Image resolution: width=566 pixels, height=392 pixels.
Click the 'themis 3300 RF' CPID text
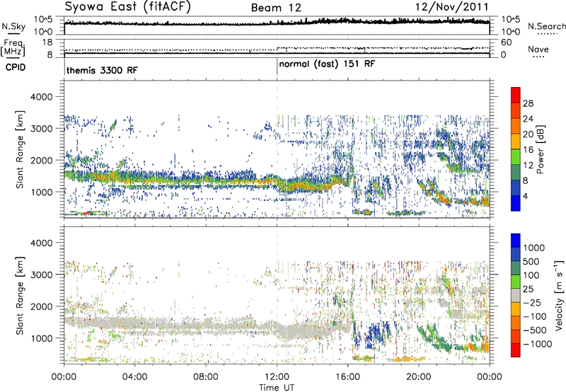tap(102, 70)
